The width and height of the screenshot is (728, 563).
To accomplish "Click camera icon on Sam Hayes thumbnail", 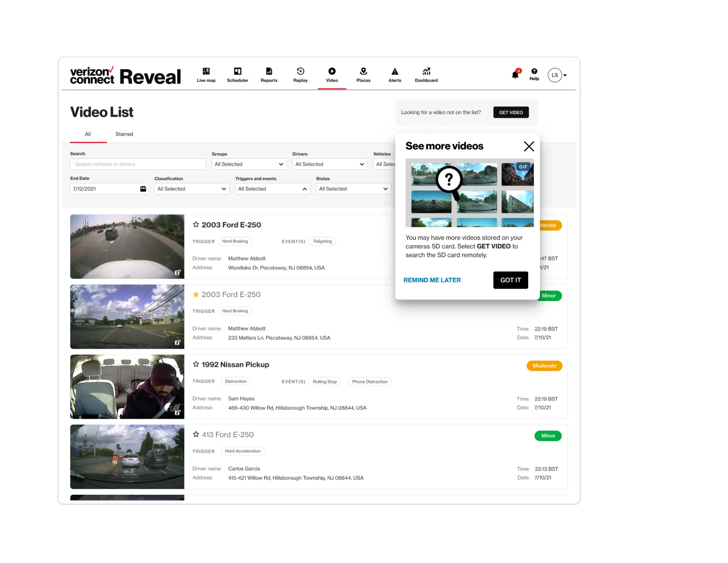I will tap(177, 412).
